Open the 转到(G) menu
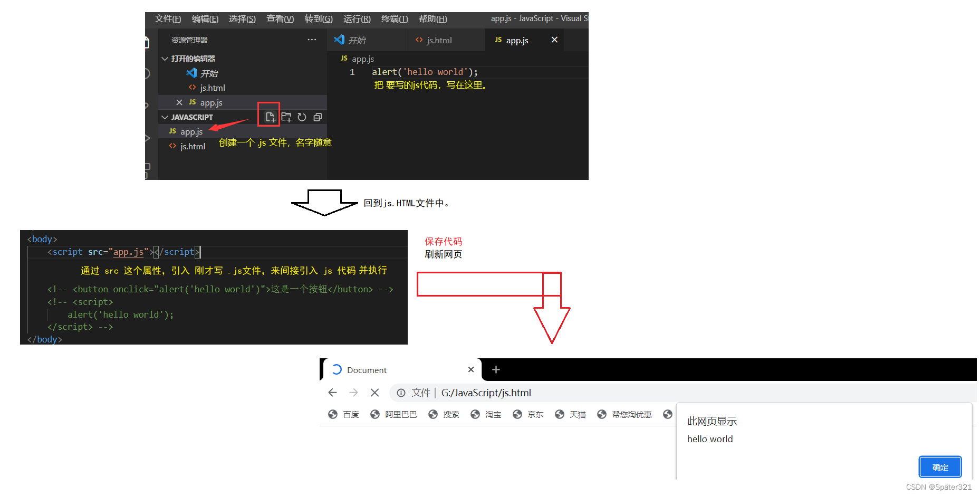Screen dimensions: 980x496 [319, 19]
